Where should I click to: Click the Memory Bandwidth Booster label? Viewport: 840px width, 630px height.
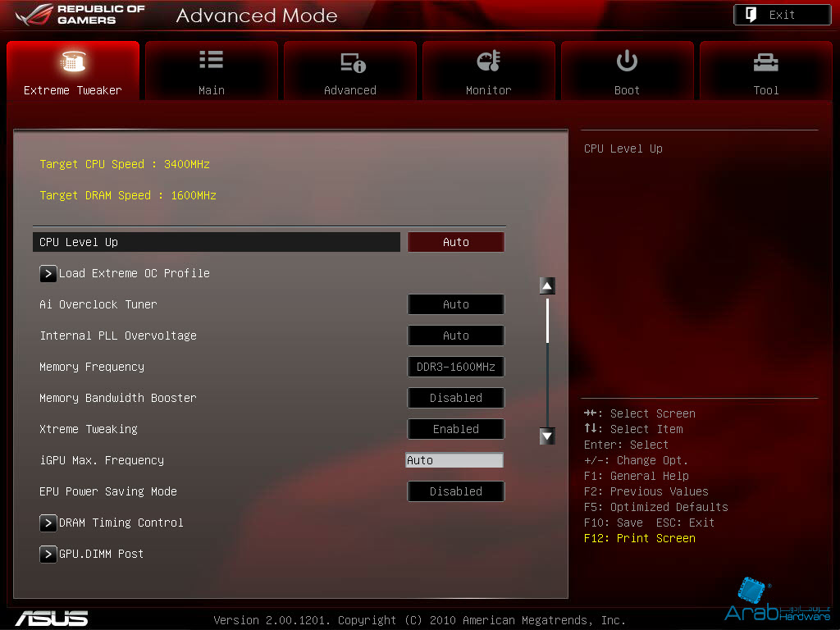(118, 398)
